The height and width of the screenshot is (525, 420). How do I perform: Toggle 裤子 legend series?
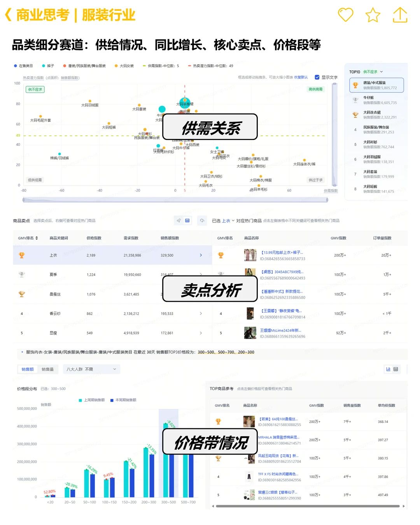tap(48, 66)
